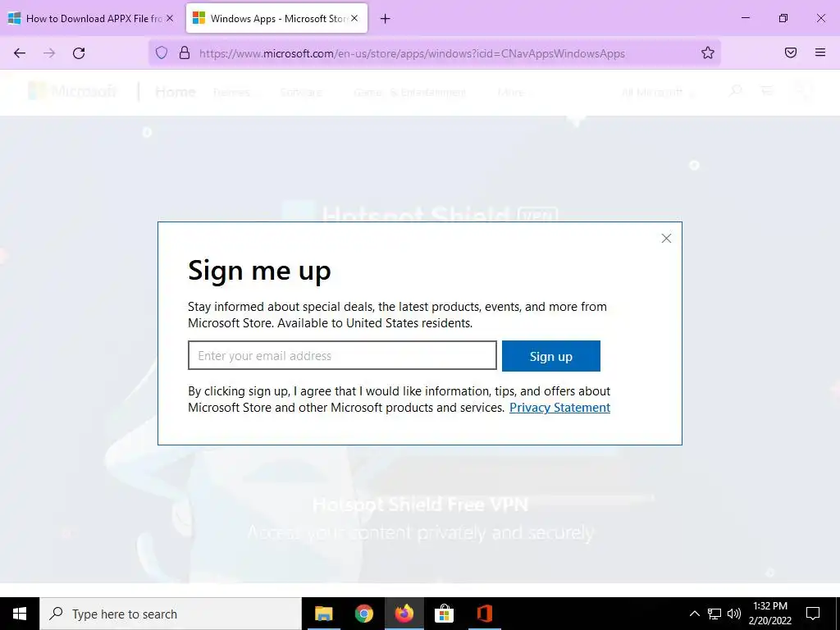Click the site padlock security icon
The width and height of the screenshot is (840, 630).
click(185, 52)
